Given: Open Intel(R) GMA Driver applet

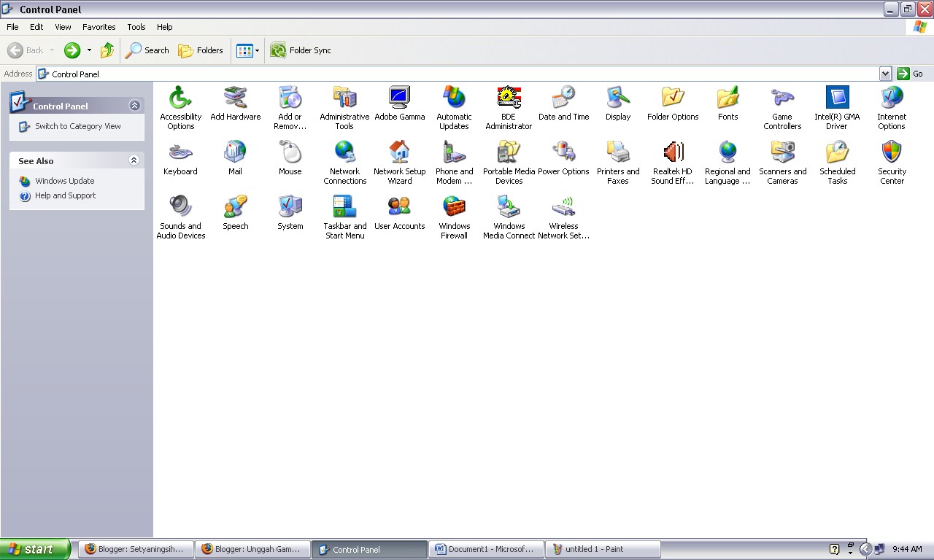Looking at the screenshot, I should [x=837, y=107].
